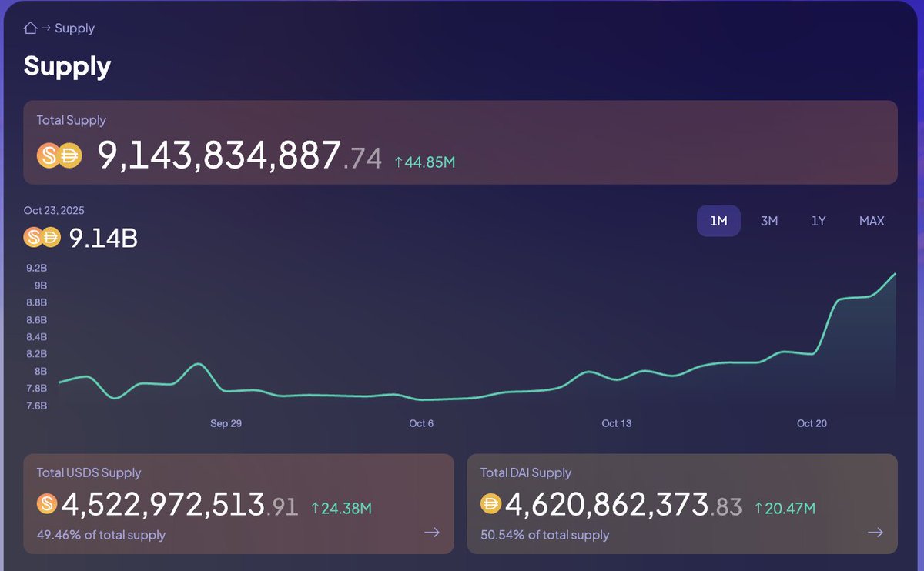
Task: Click the 24.38M USDS change
Action: [342, 509]
